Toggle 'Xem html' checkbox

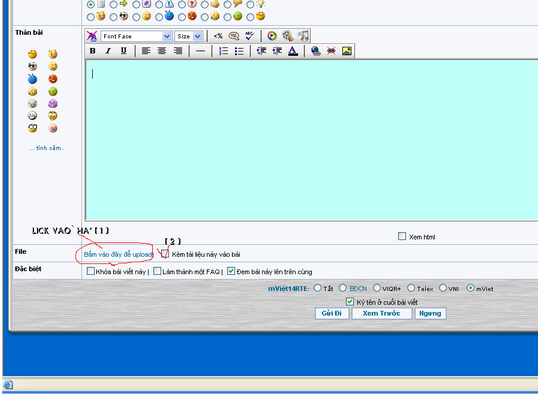402,236
